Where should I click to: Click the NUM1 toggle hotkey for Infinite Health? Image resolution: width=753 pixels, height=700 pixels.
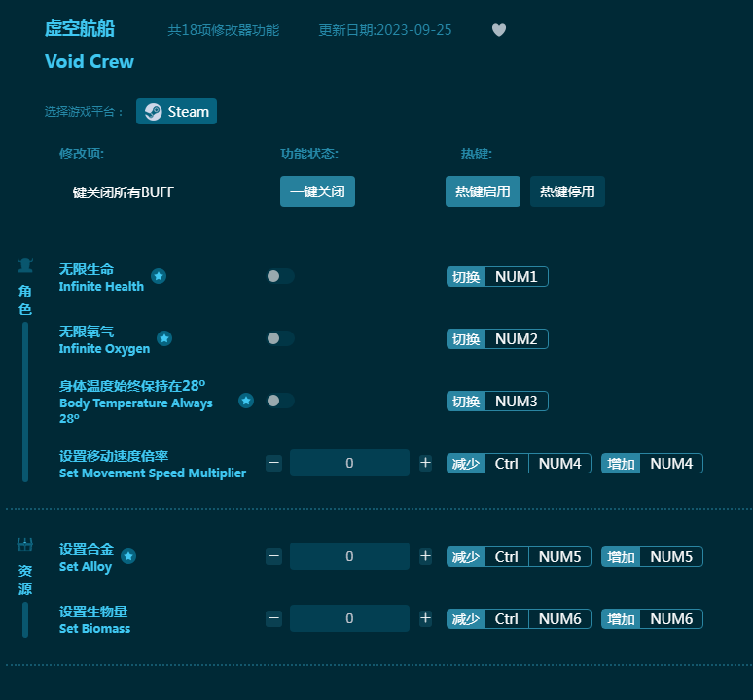497,277
